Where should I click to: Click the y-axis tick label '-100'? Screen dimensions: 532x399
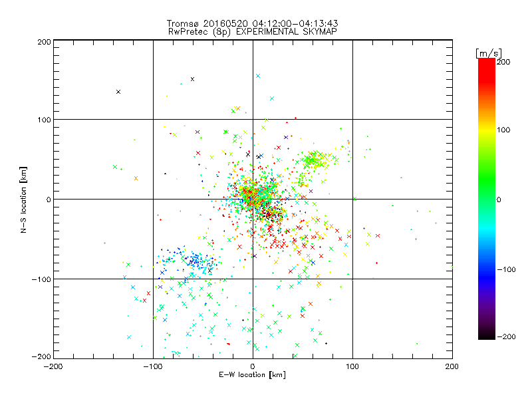tap(41, 279)
